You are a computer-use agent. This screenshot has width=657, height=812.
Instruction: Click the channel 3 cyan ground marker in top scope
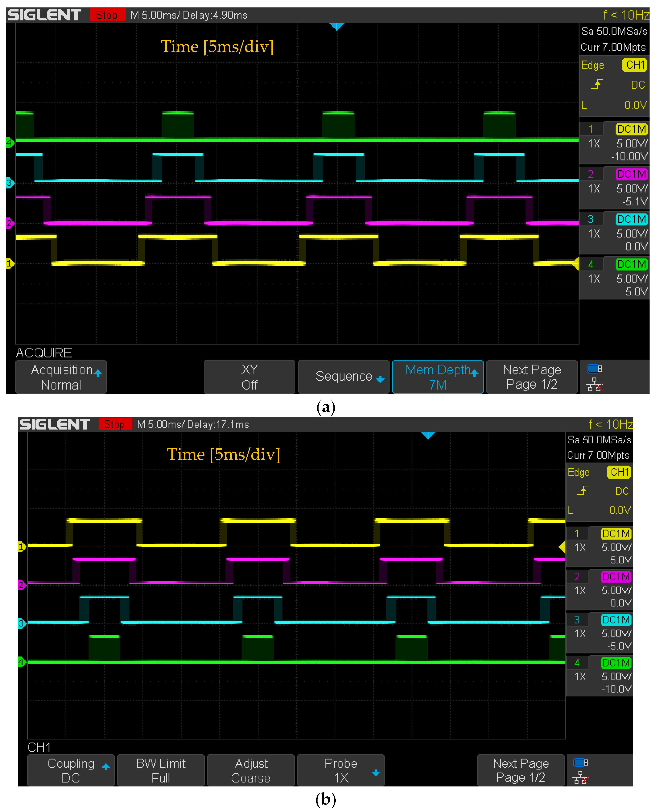10,183
